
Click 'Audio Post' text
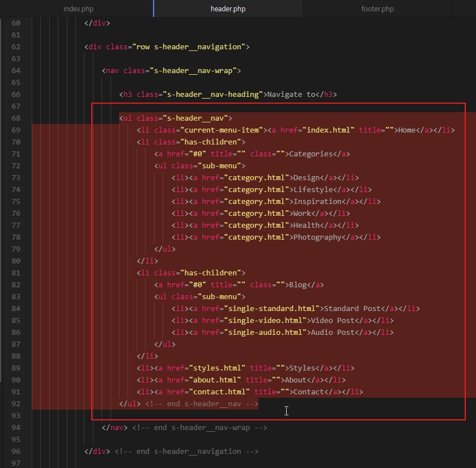click(333, 333)
